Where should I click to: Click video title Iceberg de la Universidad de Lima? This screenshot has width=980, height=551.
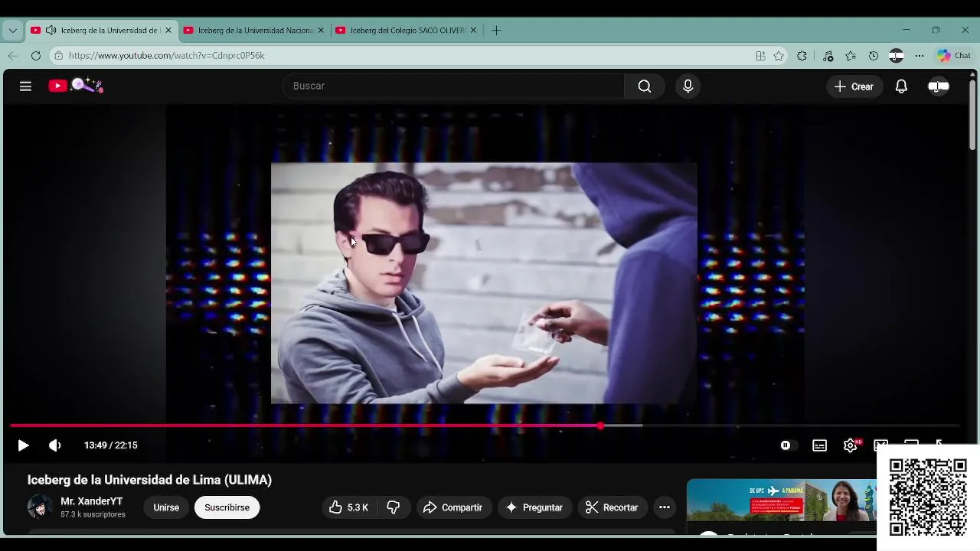[149, 480]
